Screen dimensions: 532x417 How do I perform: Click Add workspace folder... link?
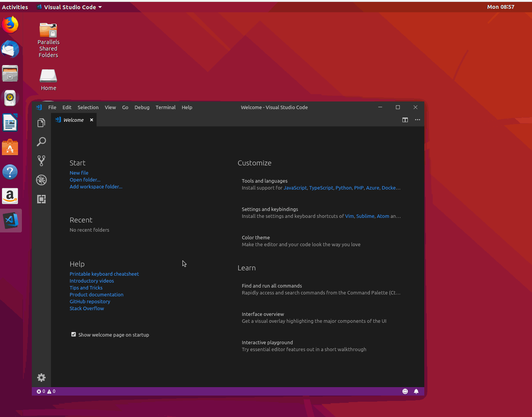[96, 186]
